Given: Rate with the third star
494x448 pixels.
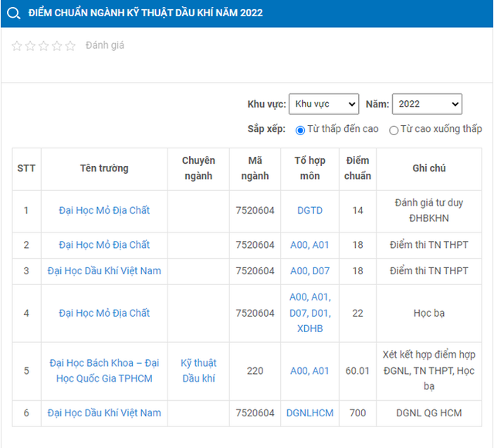Looking at the screenshot, I should pyautogui.click(x=43, y=46).
